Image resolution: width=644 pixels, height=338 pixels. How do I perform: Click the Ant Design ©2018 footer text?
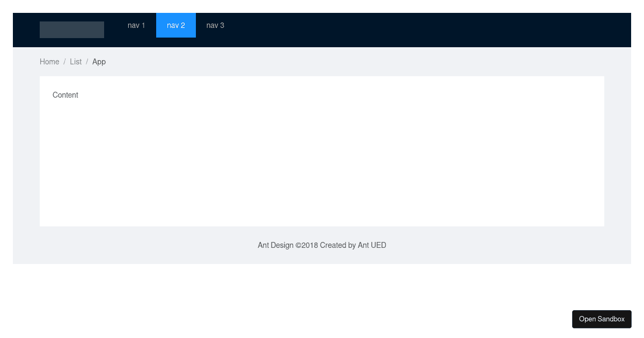(322, 245)
